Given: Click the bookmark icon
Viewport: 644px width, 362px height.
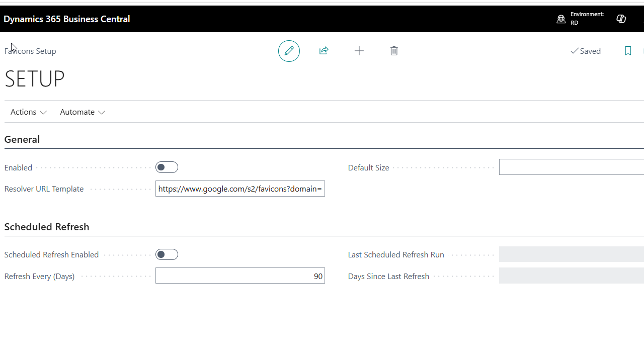Looking at the screenshot, I should coord(628,51).
